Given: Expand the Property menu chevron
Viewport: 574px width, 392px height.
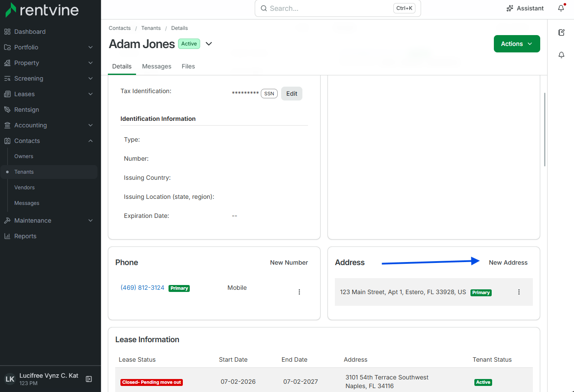Looking at the screenshot, I should coord(91,63).
